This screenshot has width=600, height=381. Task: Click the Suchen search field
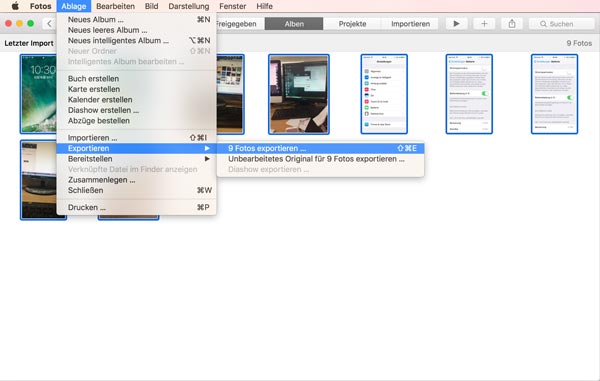pos(562,24)
